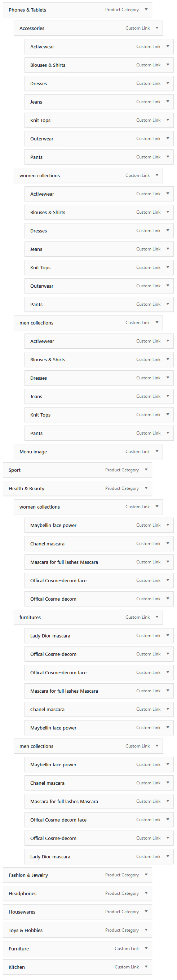Screen dimensions: 177x980
Task: Select the Kitchen menu item bar
Action: point(78,967)
